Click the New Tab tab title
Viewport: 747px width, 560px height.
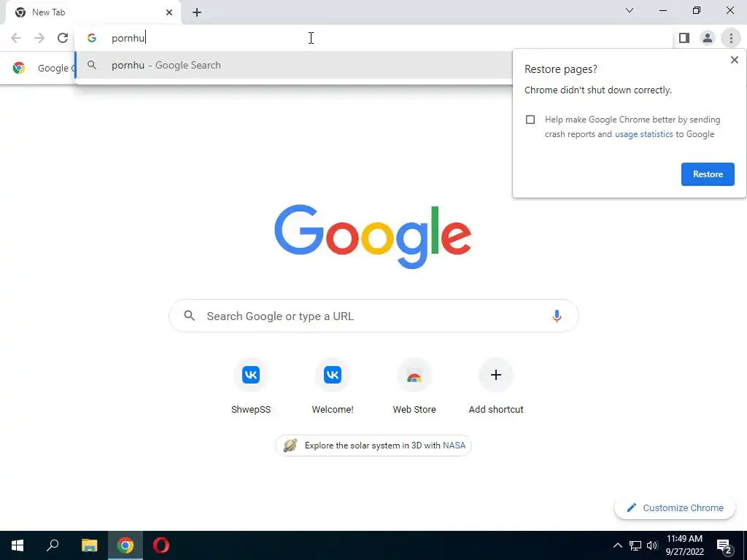(x=49, y=12)
